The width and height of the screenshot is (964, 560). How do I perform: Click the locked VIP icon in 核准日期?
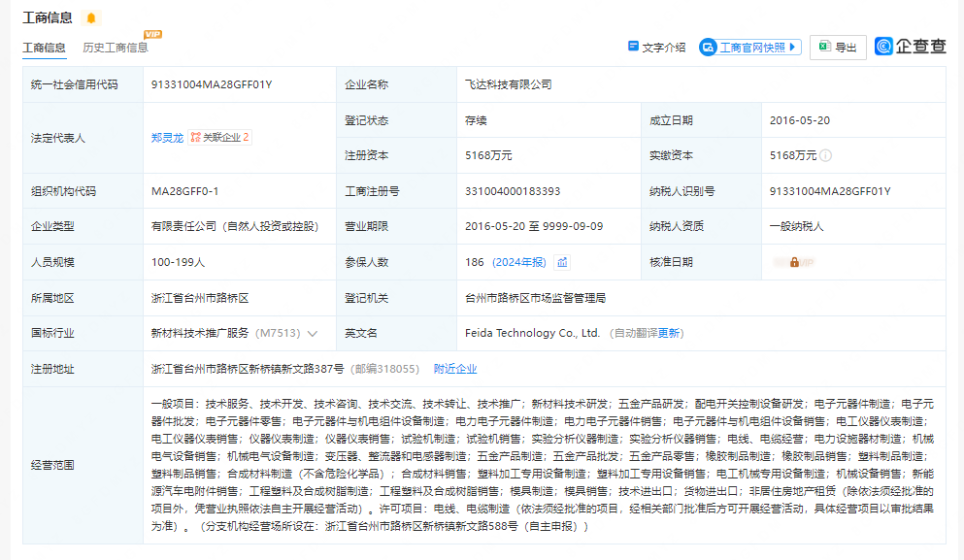tap(794, 262)
